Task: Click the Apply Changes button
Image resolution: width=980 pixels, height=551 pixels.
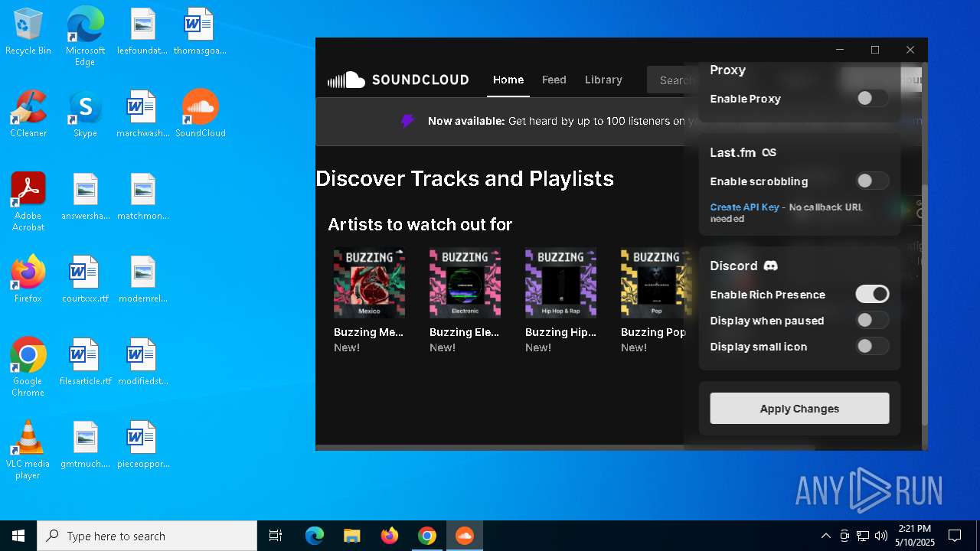Action: click(x=799, y=409)
